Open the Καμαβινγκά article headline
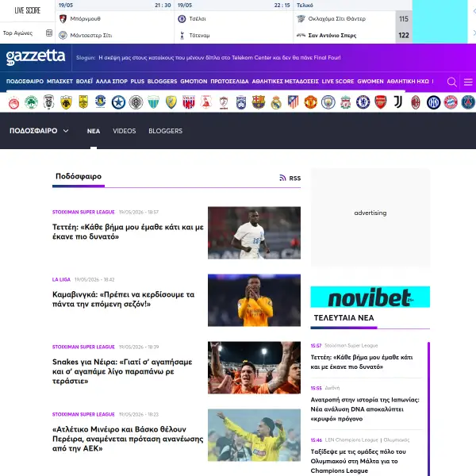 (x=123, y=299)
